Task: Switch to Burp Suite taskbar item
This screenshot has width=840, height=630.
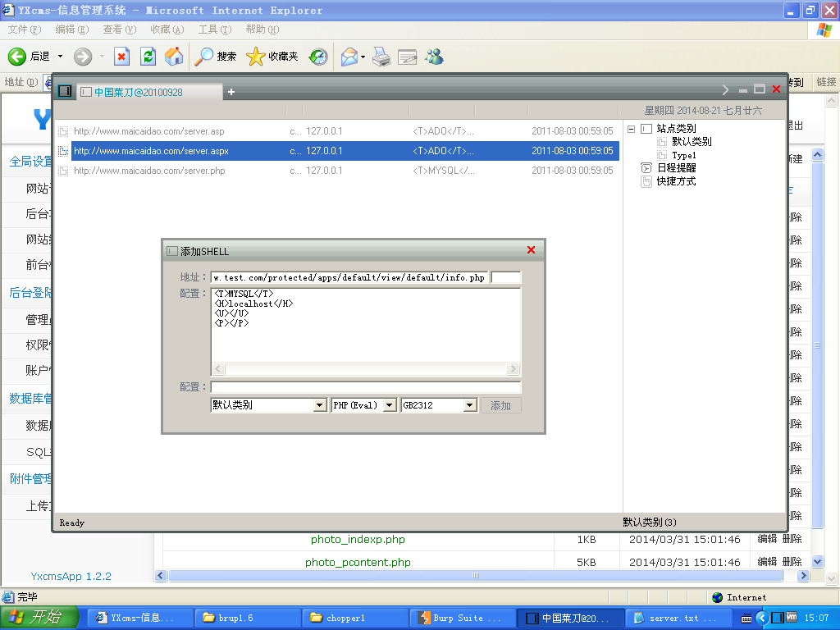Action: coord(462,619)
